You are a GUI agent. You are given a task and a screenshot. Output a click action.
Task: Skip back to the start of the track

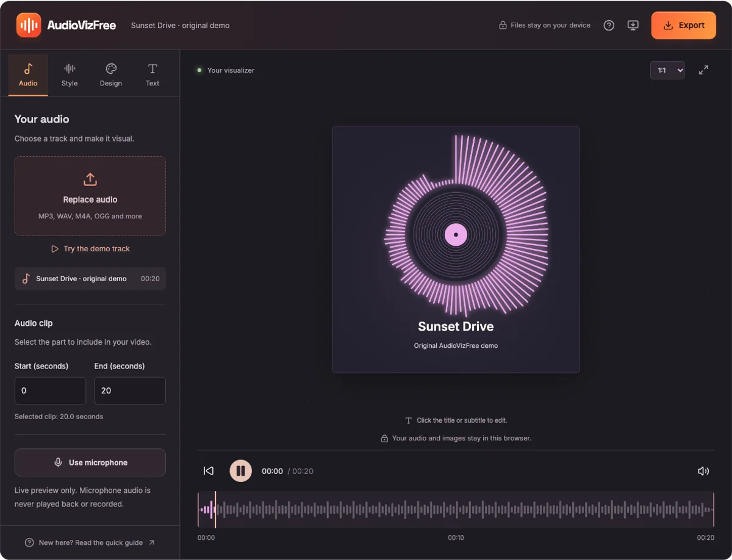pos(209,471)
